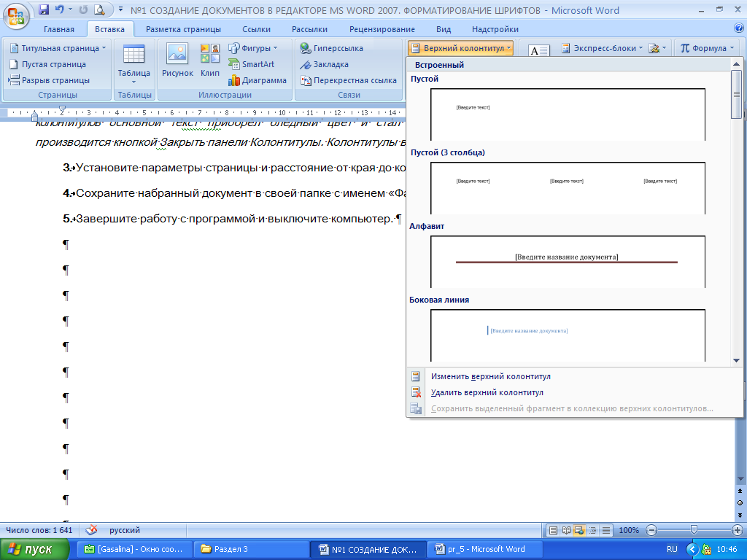The width and height of the screenshot is (747, 560).
Task: Select the Боковая линия header template
Action: coord(568,335)
